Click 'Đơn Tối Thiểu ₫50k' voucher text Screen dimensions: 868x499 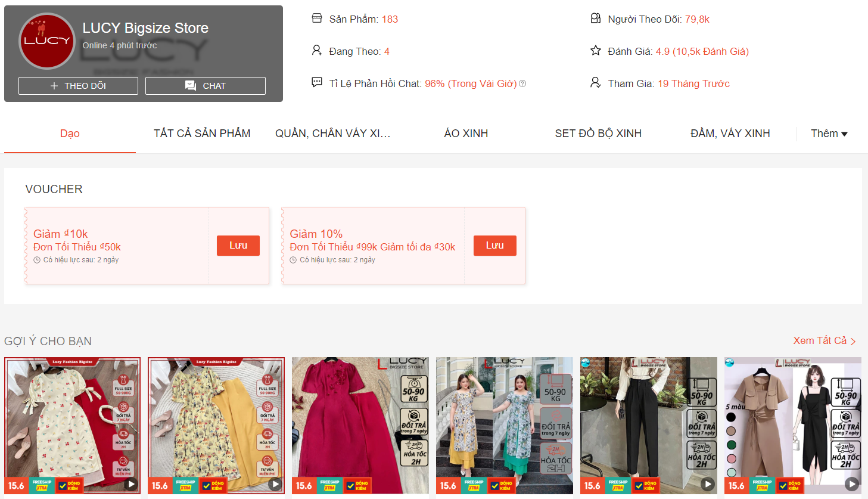click(77, 247)
